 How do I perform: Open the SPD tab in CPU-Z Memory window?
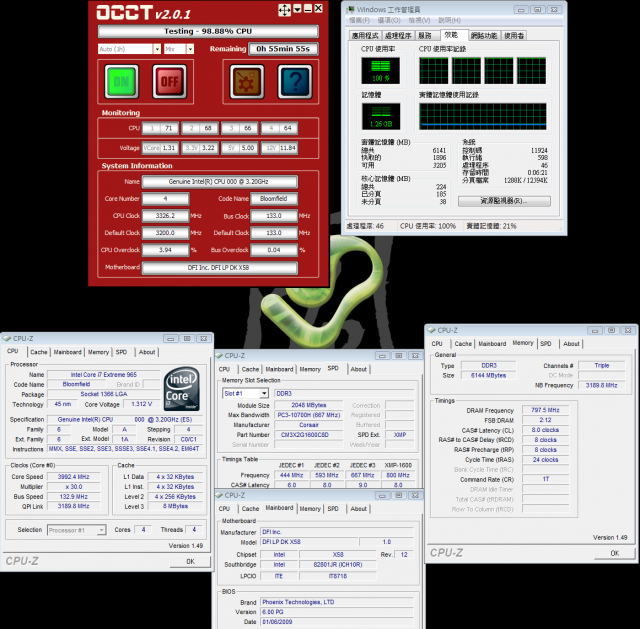[x=546, y=344]
